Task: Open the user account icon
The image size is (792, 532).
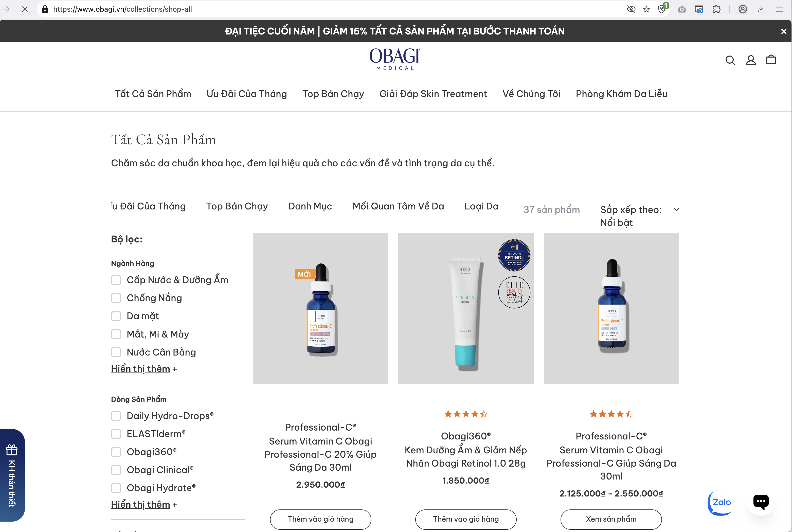Action: tap(751, 60)
